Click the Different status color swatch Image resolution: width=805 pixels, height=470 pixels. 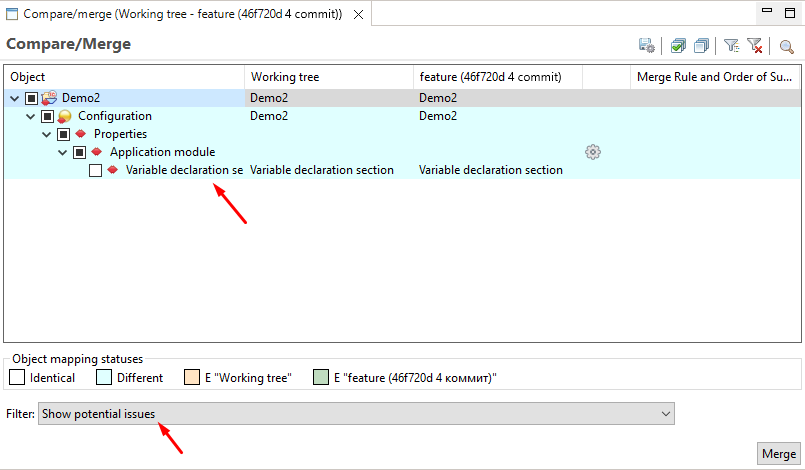tap(104, 378)
